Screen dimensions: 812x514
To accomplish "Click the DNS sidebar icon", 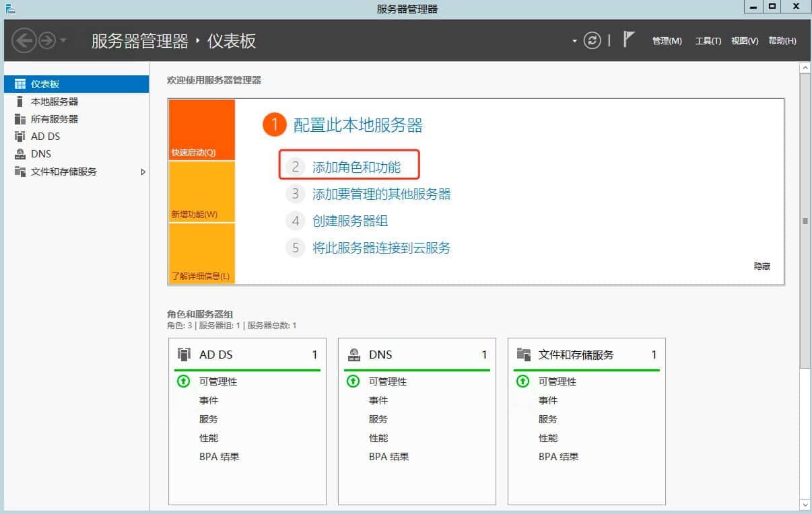I will point(20,154).
